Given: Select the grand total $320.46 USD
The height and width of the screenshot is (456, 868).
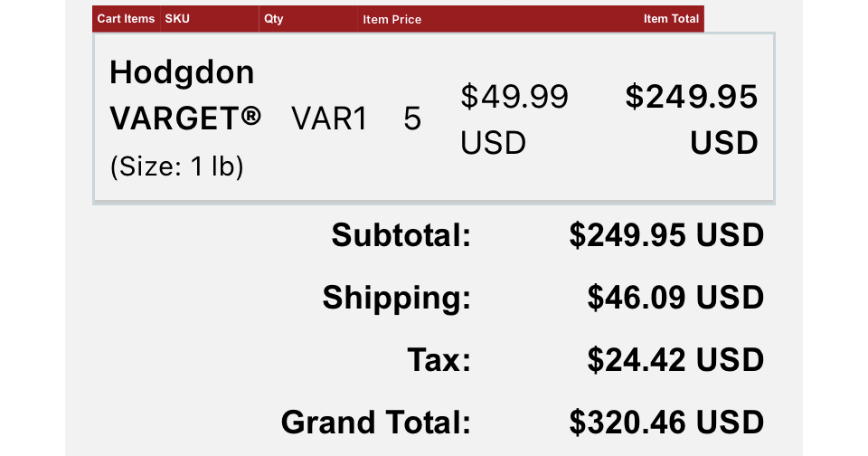Looking at the screenshot, I should (666, 423).
